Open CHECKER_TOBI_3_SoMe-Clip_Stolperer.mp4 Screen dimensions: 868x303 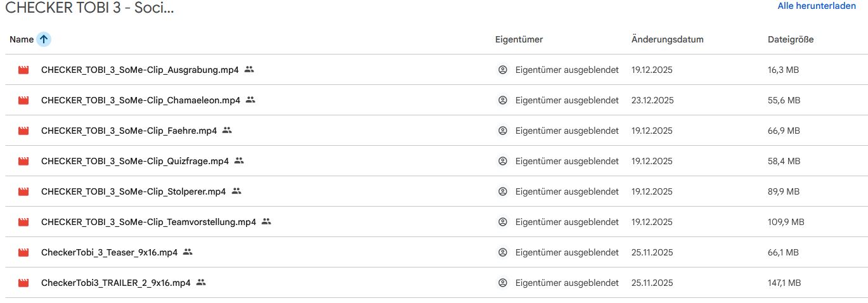[133, 191]
